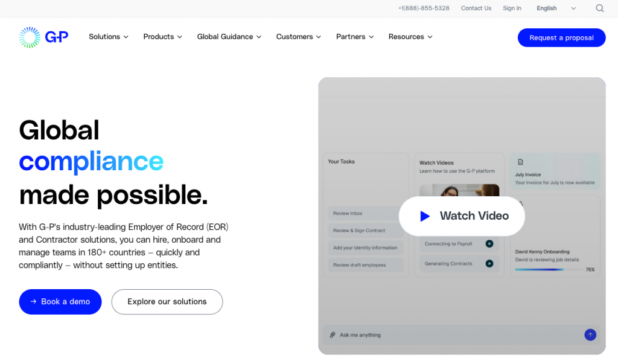Click the July Invoice card title
Image resolution: width=618 pixels, height=364 pixels.
[x=527, y=174]
